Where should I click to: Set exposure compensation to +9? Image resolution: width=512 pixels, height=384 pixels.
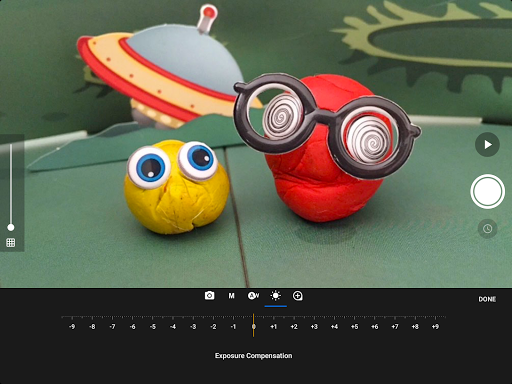coord(435,327)
